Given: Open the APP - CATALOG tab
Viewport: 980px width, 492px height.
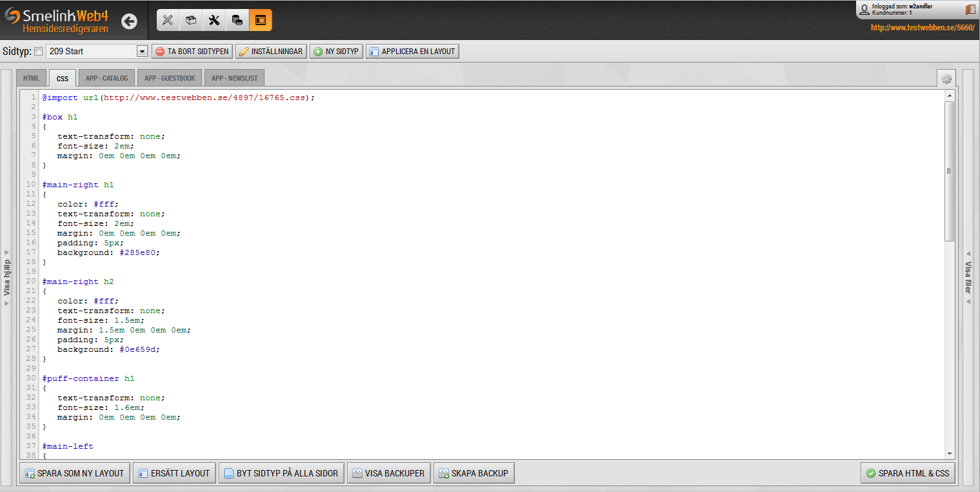Looking at the screenshot, I should coord(107,78).
